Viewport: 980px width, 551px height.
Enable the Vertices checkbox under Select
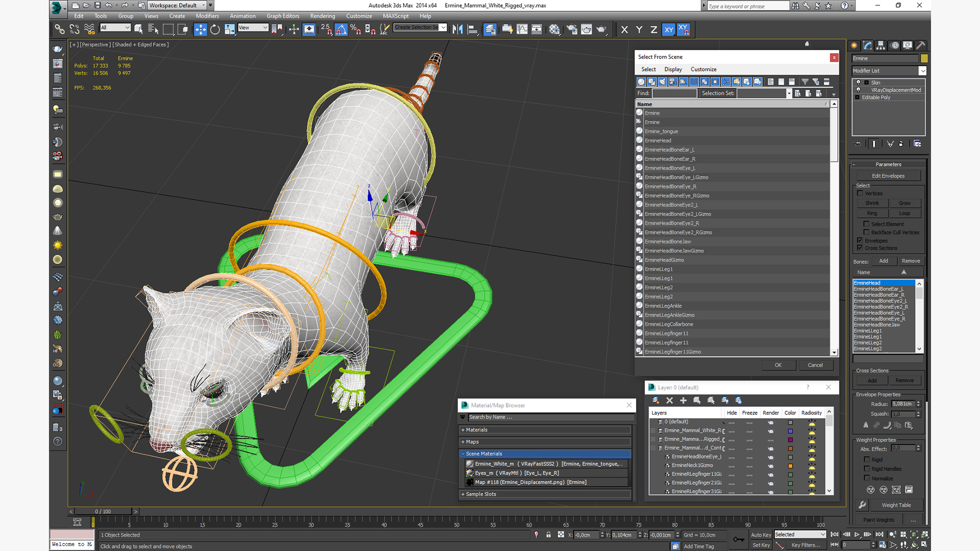click(x=860, y=193)
